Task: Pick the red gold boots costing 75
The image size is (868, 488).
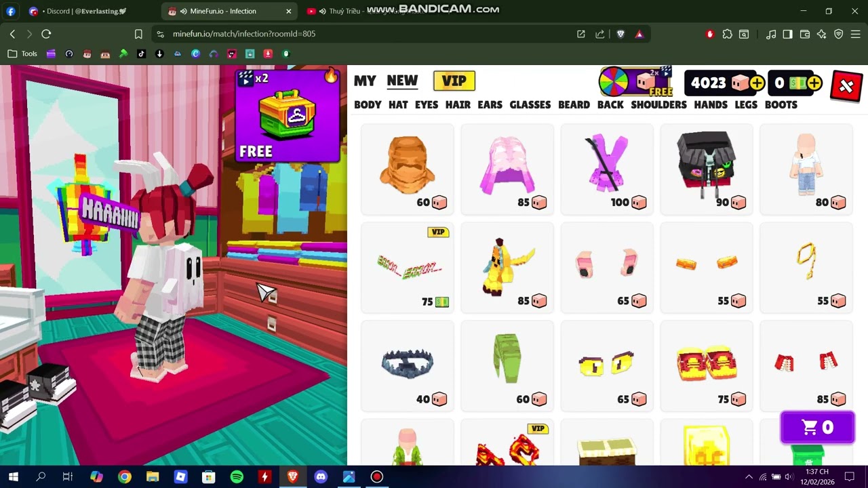Action: point(707,366)
